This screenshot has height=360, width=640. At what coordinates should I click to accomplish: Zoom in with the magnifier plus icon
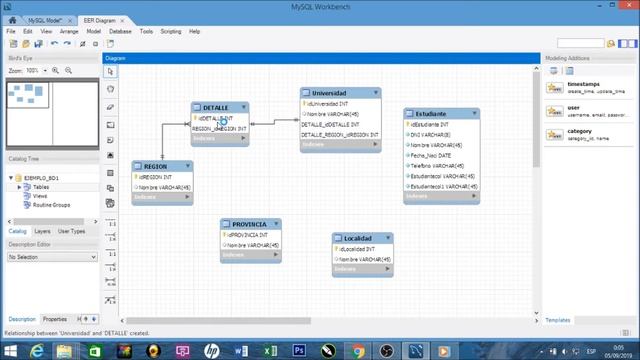56,71
